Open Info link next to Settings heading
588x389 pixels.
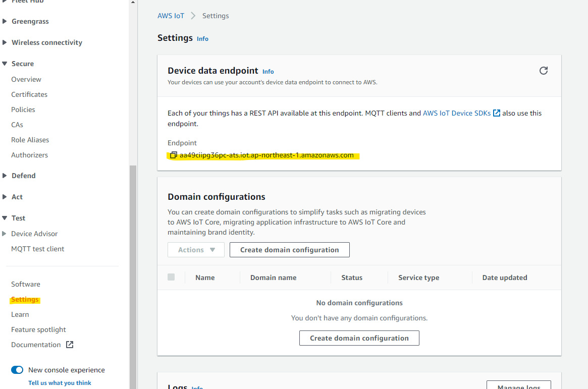pyautogui.click(x=202, y=39)
